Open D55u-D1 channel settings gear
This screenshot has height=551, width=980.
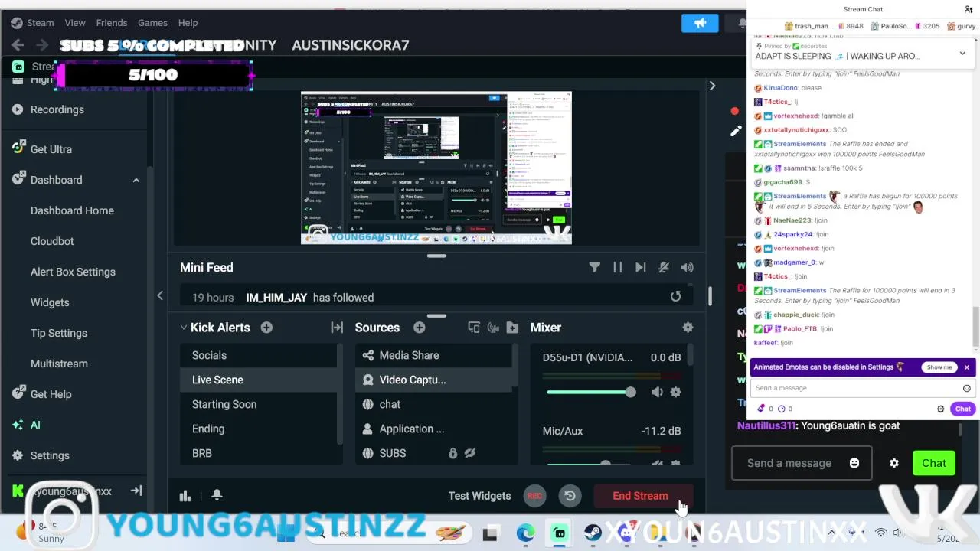pos(675,392)
